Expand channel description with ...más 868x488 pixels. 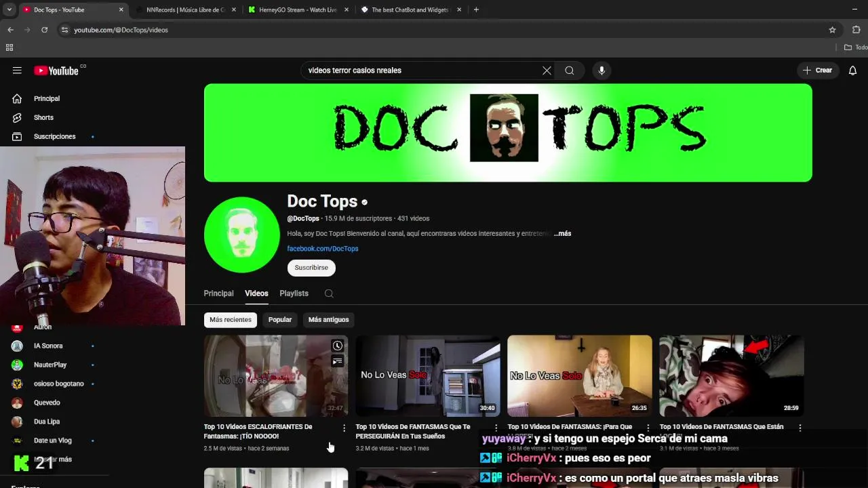[x=562, y=233]
